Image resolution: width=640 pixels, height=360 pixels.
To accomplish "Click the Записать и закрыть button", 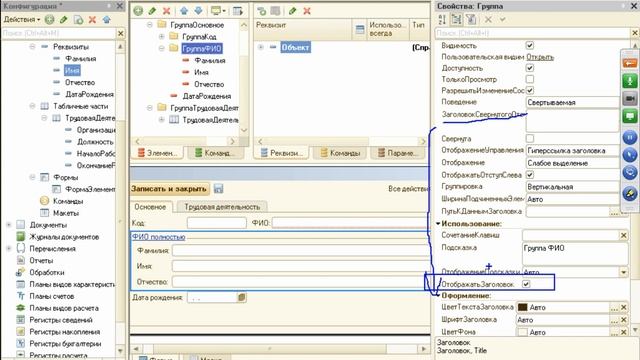I will [x=169, y=189].
